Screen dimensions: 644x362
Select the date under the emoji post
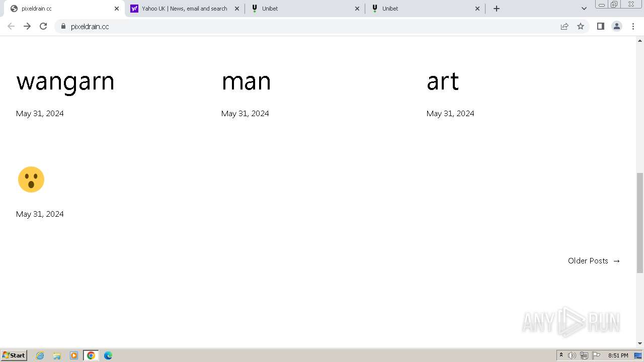[x=40, y=214]
